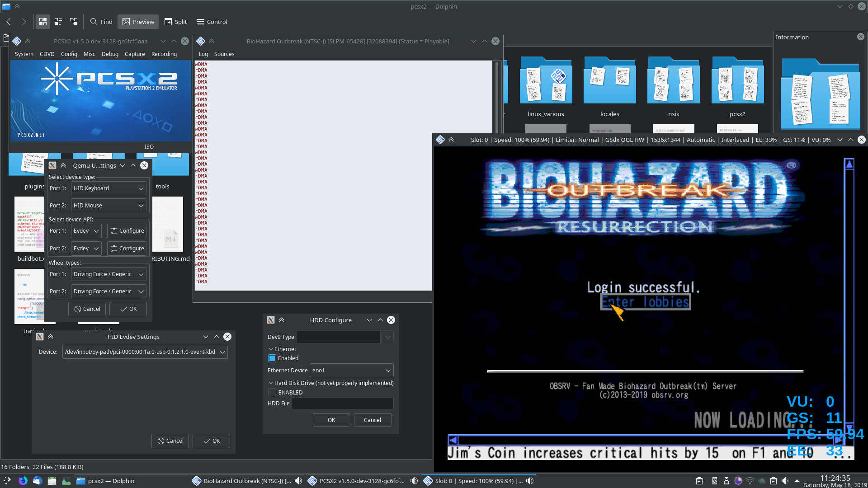Open Ethernet Device eno1 dropdown

click(352, 371)
